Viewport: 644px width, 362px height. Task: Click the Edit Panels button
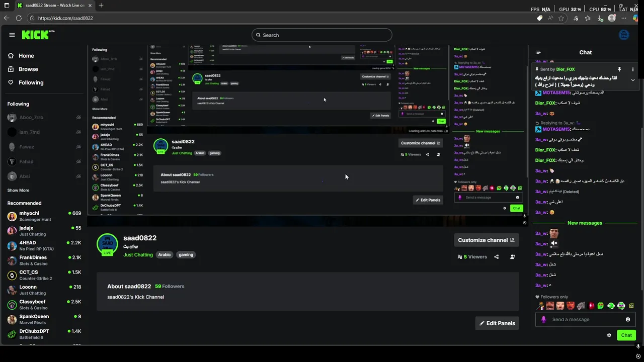point(497,323)
